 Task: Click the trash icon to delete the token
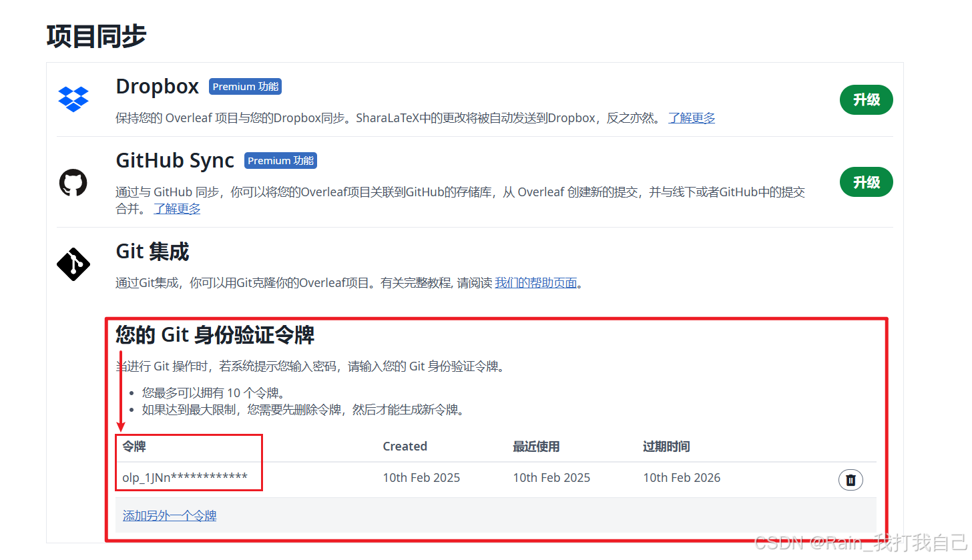(850, 479)
